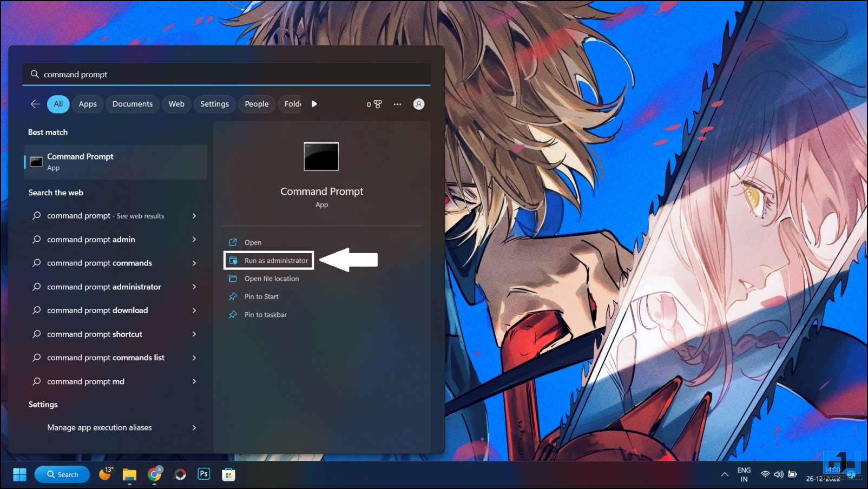
Task: Expand chevron for 'command prompt commands' row
Action: tap(194, 263)
